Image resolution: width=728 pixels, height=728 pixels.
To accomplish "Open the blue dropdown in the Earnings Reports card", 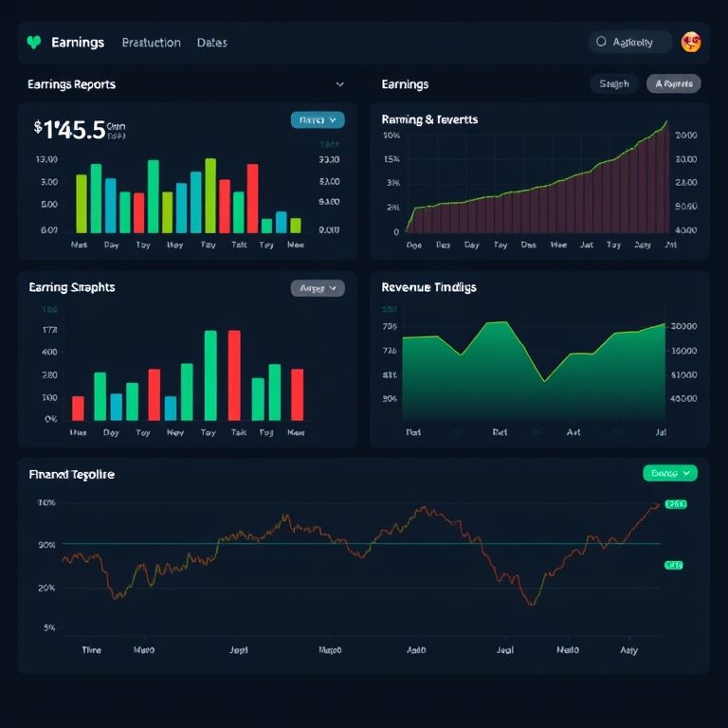I will point(317,120).
